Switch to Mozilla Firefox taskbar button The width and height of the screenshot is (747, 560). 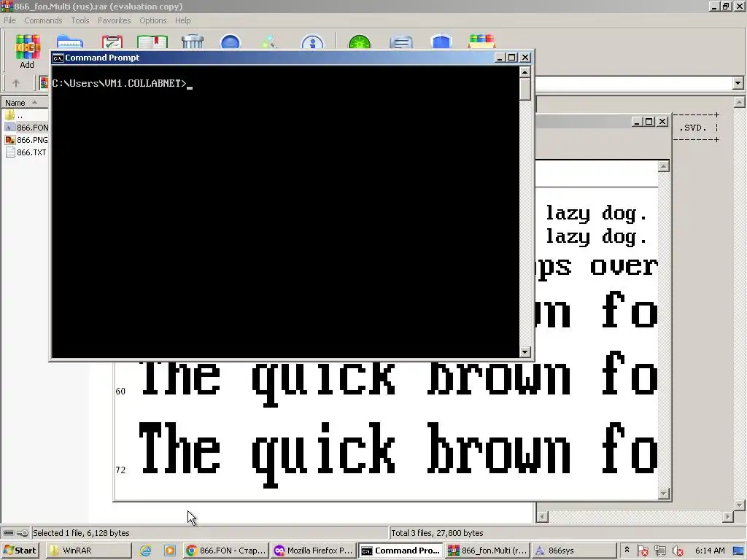(x=314, y=551)
